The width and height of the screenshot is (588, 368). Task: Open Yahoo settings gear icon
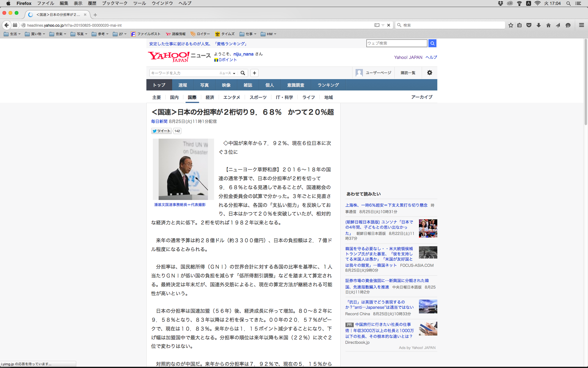[430, 73]
